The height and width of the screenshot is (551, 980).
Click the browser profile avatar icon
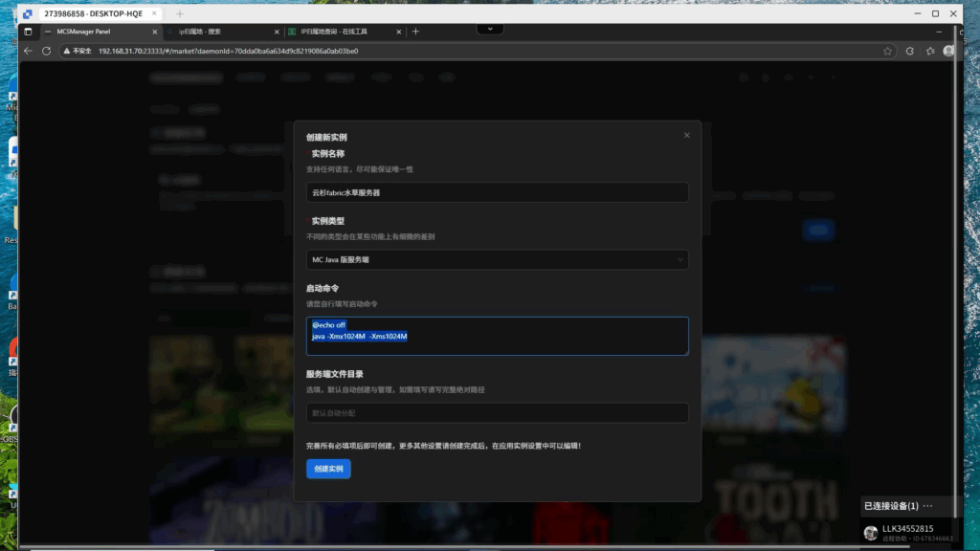point(948,51)
